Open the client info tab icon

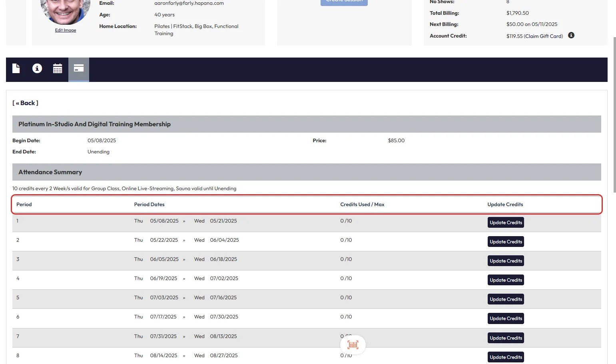(x=37, y=69)
